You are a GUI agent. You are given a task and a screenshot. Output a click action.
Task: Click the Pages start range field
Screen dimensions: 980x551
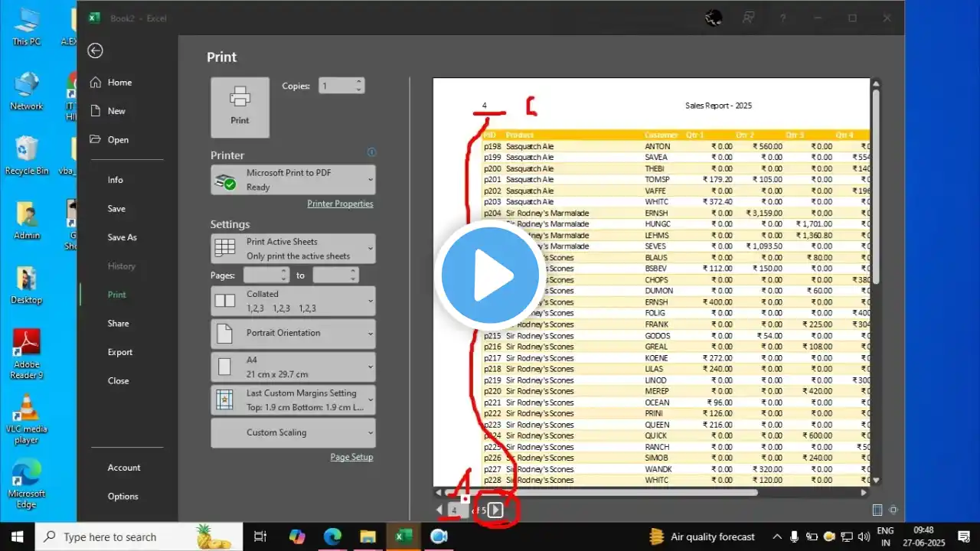[260, 275]
